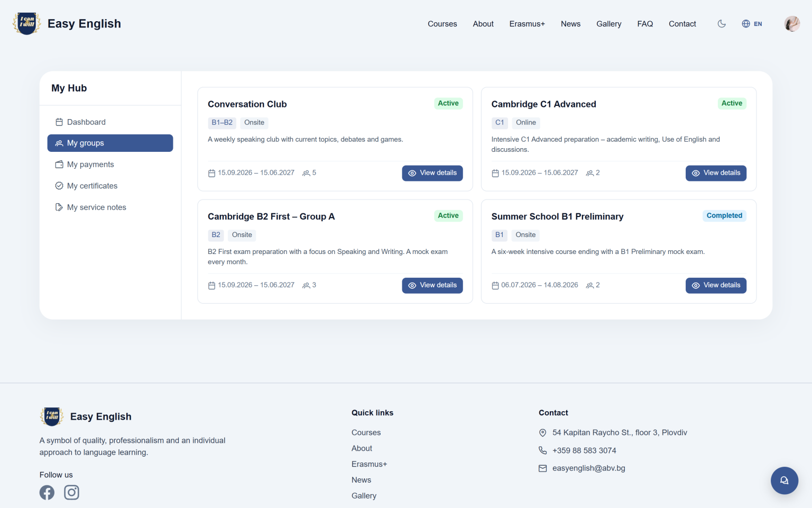View details of Conversation Club

coord(432,173)
